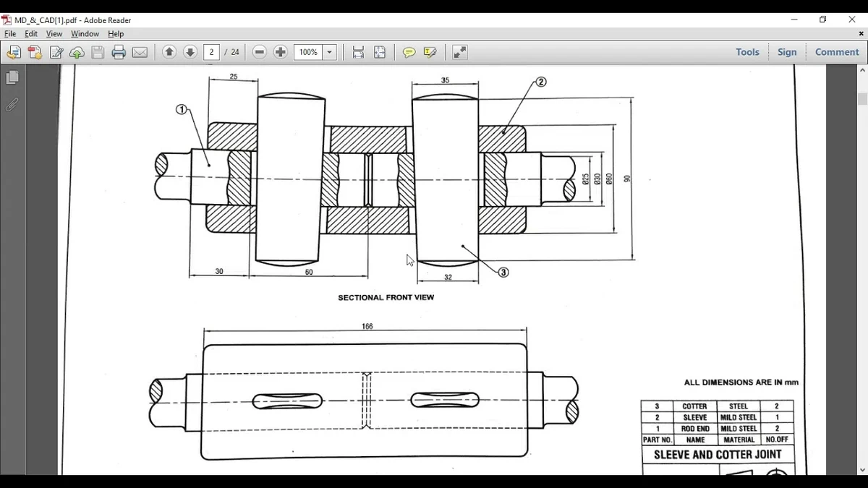This screenshot has width=868, height=488.
Task: Click the scrollbar up arrow
Action: pos(862,70)
